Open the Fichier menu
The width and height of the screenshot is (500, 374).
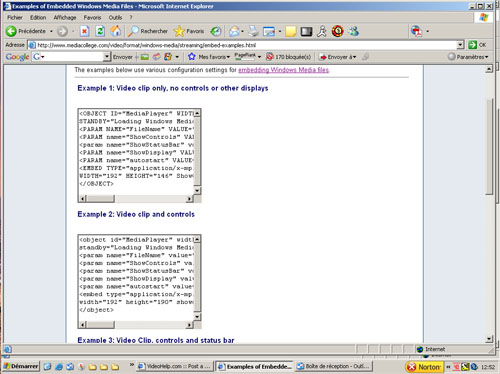tap(15, 17)
